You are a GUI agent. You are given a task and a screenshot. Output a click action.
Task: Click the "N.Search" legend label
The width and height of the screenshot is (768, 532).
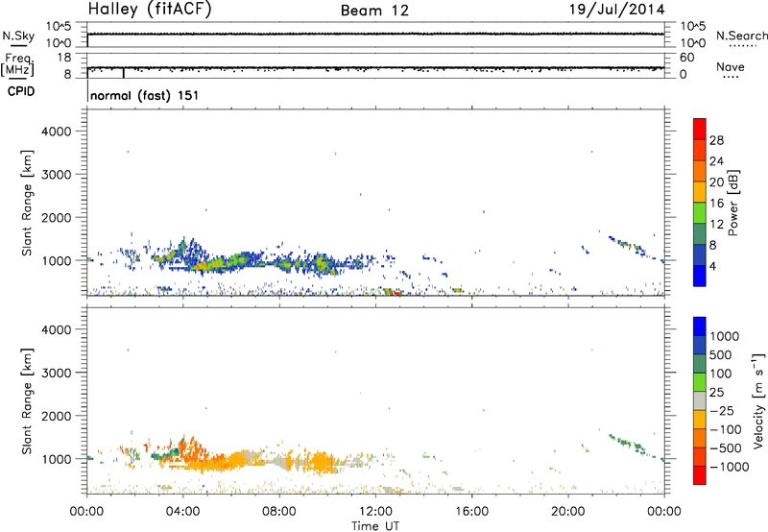[x=741, y=36]
